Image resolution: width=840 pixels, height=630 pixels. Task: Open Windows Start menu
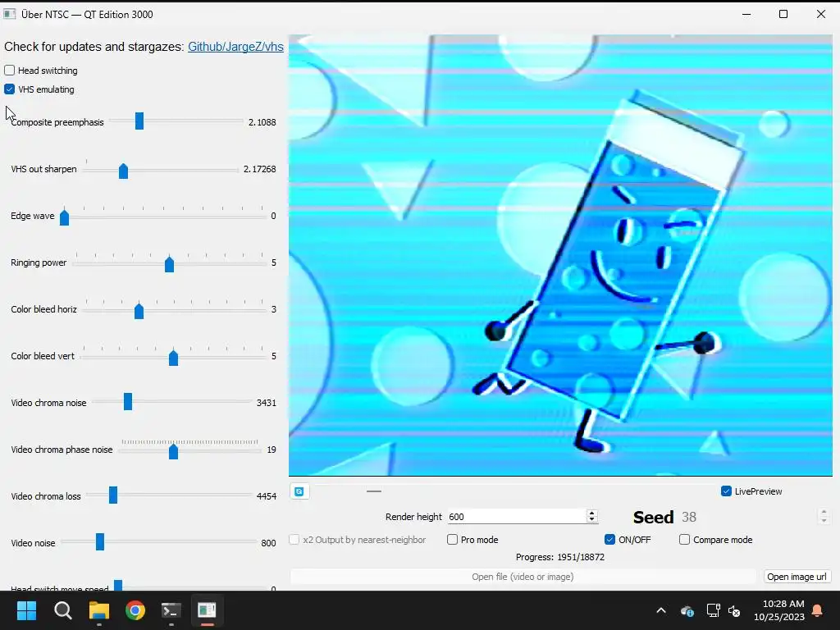(26, 610)
